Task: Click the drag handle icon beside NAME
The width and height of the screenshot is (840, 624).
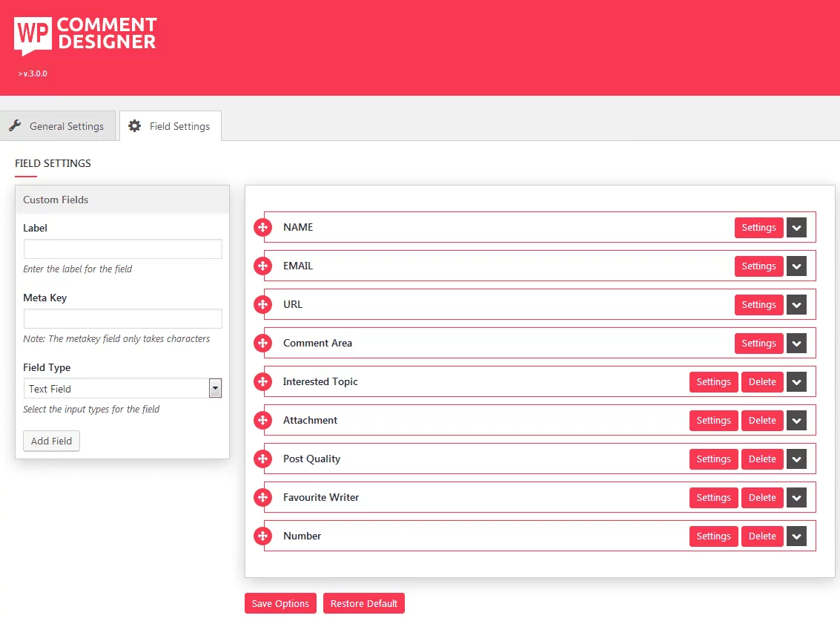Action: pyautogui.click(x=263, y=227)
